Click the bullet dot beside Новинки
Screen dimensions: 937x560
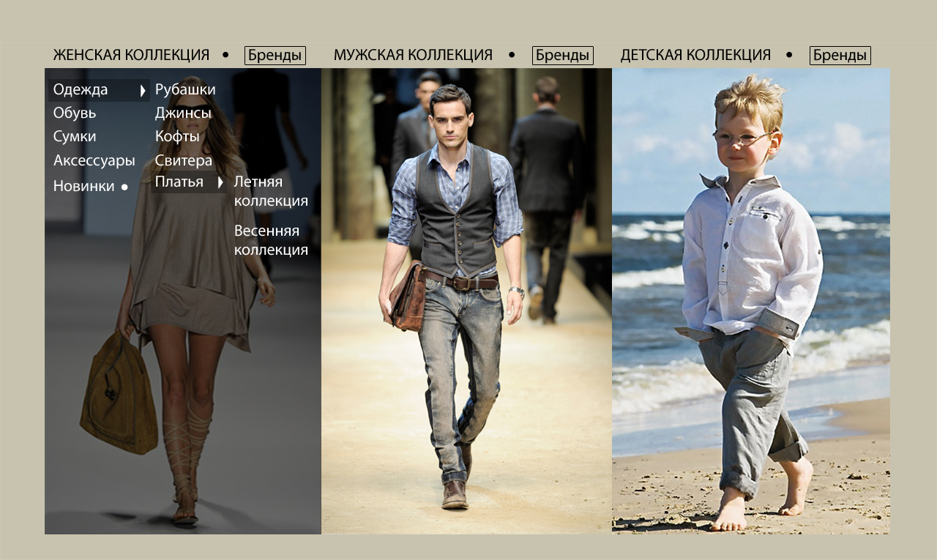[x=124, y=187]
